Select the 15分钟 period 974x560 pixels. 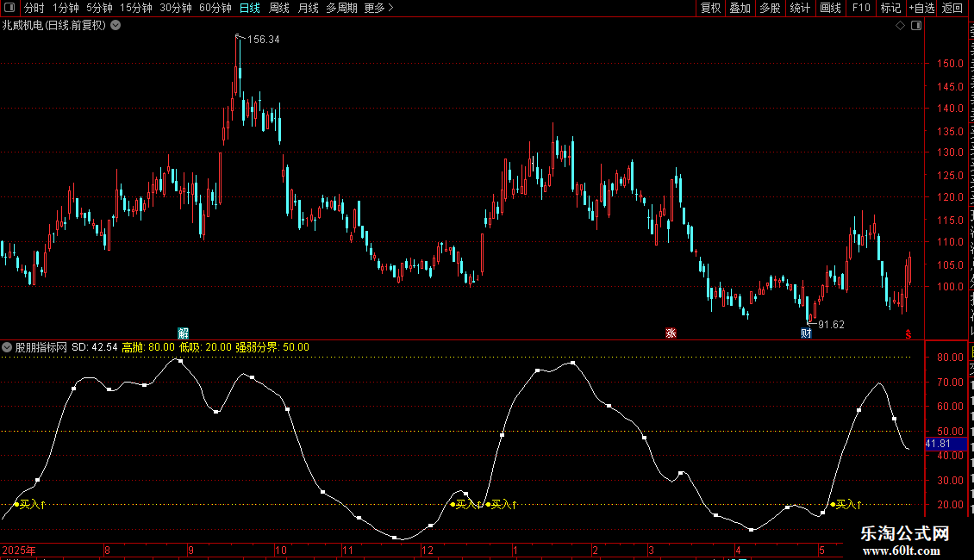136,8
